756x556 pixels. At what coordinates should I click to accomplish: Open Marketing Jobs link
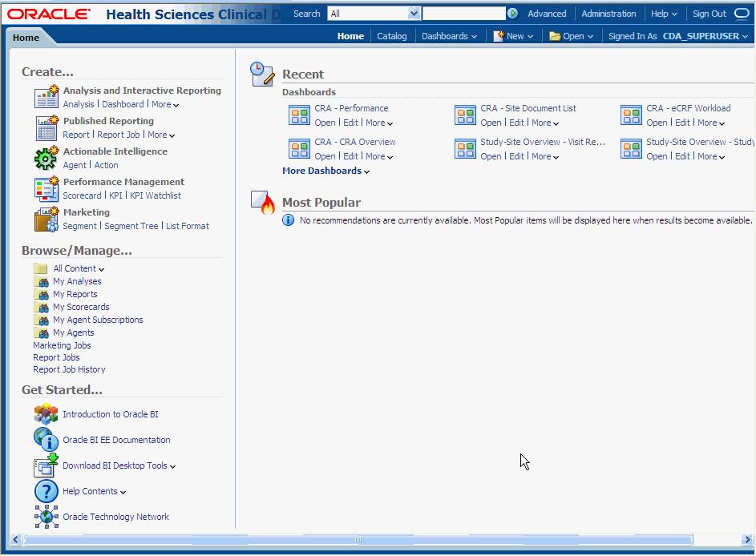click(x=62, y=345)
